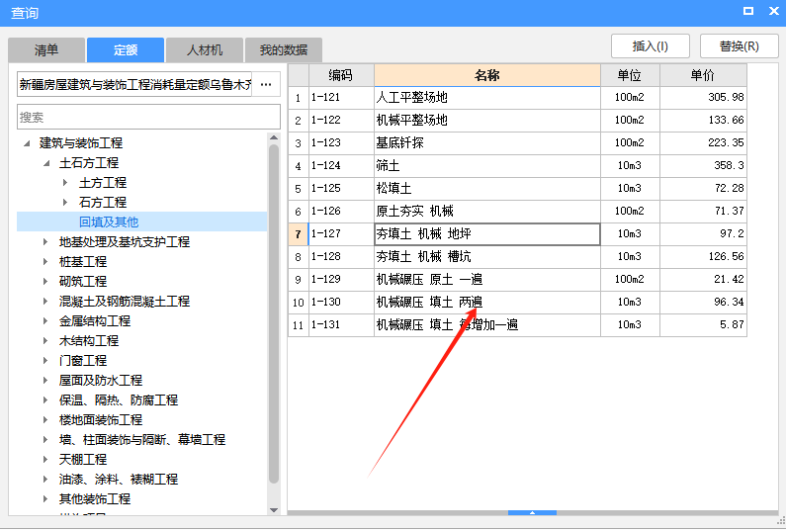Image resolution: width=786 pixels, height=532 pixels.
Task: Click the 编码 column header
Action: tap(341, 75)
